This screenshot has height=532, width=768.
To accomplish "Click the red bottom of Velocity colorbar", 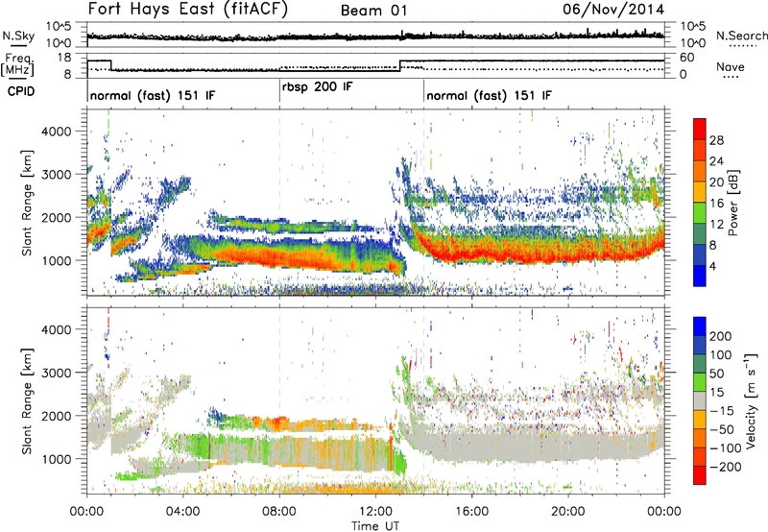I will [700, 475].
